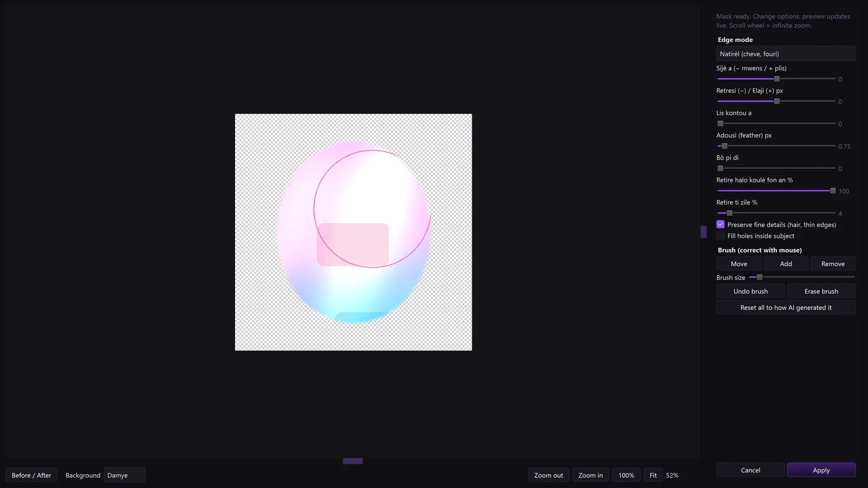The width and height of the screenshot is (868, 488).
Task: Click the horizontal scrollbar handle below canvas
Action: pyautogui.click(x=353, y=461)
